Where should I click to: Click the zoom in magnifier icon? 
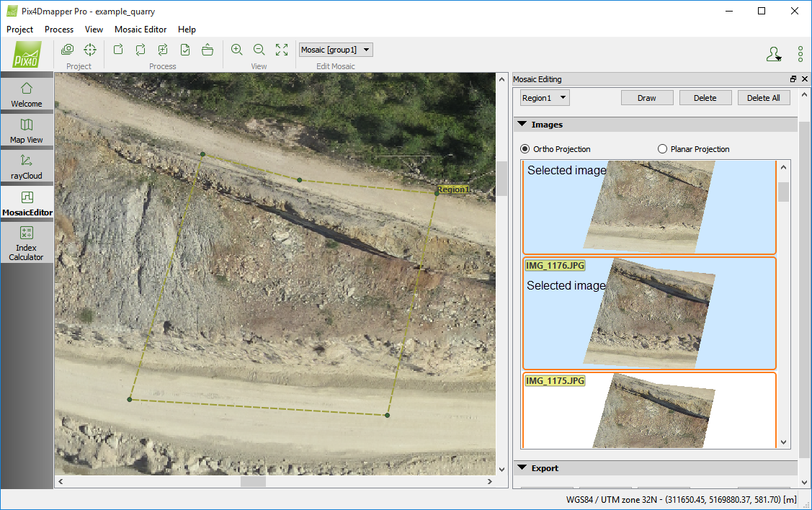coord(236,50)
